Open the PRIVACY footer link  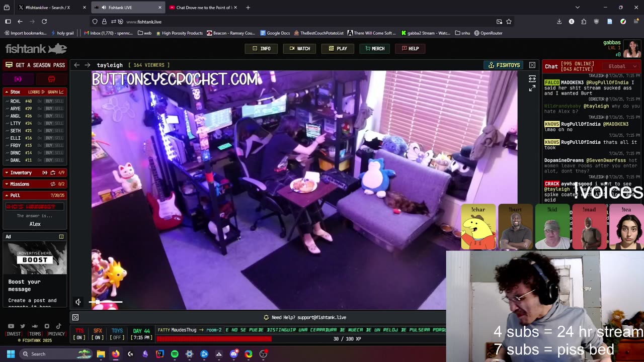click(x=56, y=334)
